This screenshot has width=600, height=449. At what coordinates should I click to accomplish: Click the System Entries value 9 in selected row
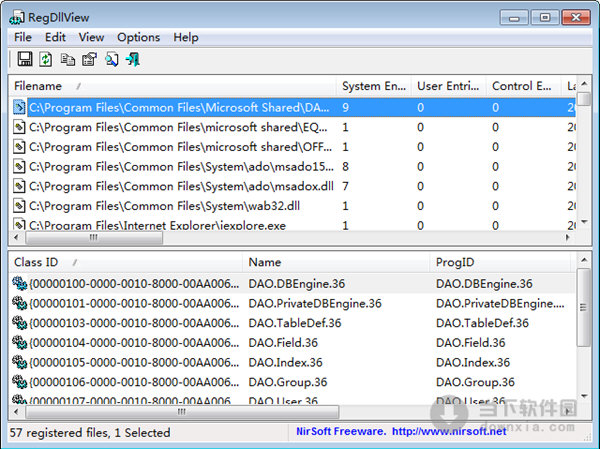pos(346,107)
